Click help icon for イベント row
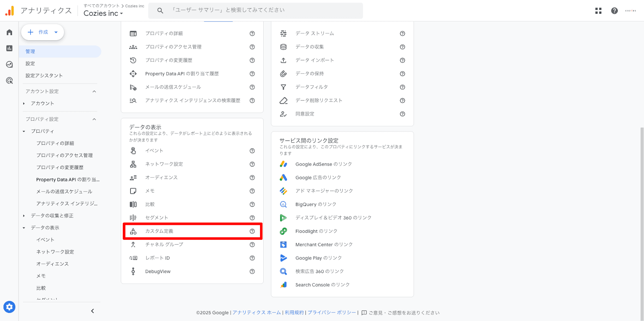 point(252,151)
